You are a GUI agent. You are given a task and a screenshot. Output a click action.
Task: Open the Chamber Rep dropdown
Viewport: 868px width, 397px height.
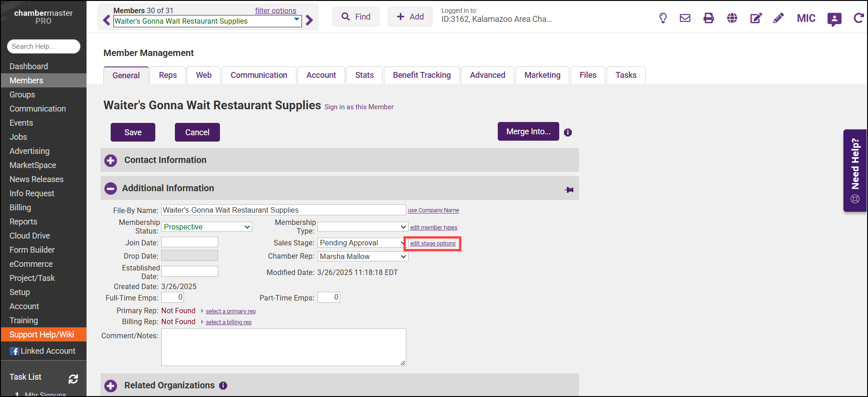coord(363,257)
